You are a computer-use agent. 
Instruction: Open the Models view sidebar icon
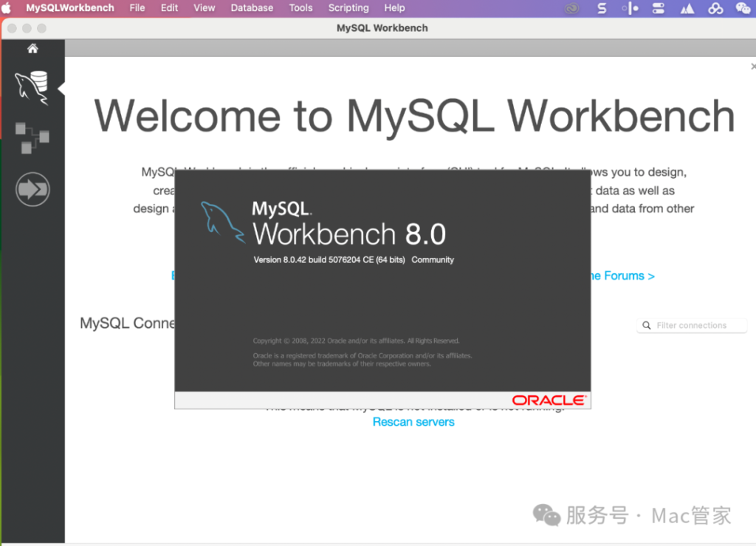pos(32,137)
